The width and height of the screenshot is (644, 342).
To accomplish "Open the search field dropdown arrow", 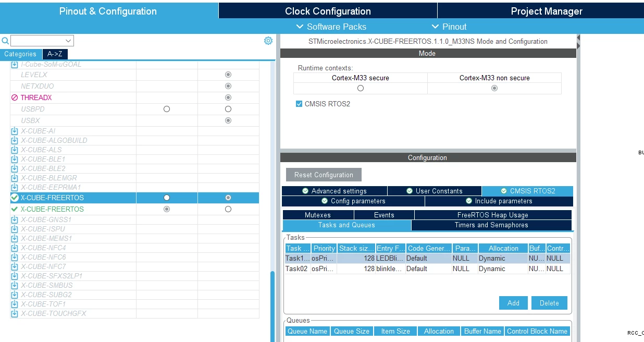I will pyautogui.click(x=69, y=41).
